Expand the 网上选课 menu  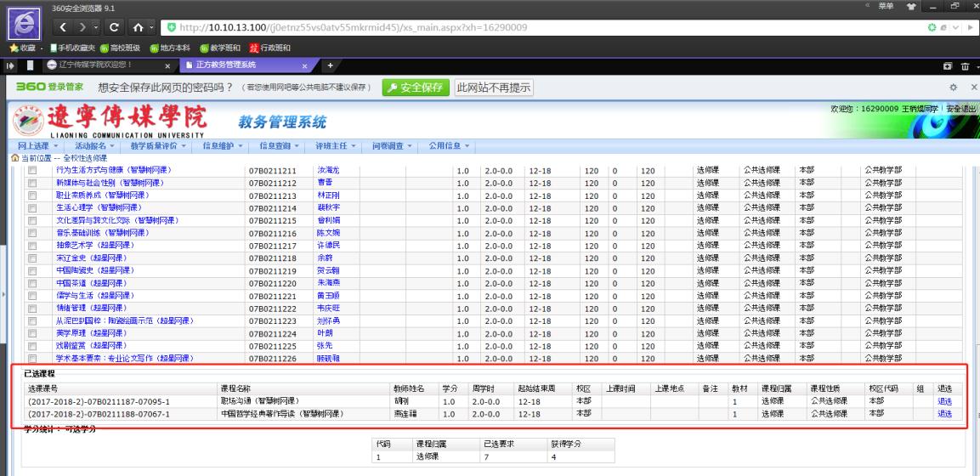37,146
